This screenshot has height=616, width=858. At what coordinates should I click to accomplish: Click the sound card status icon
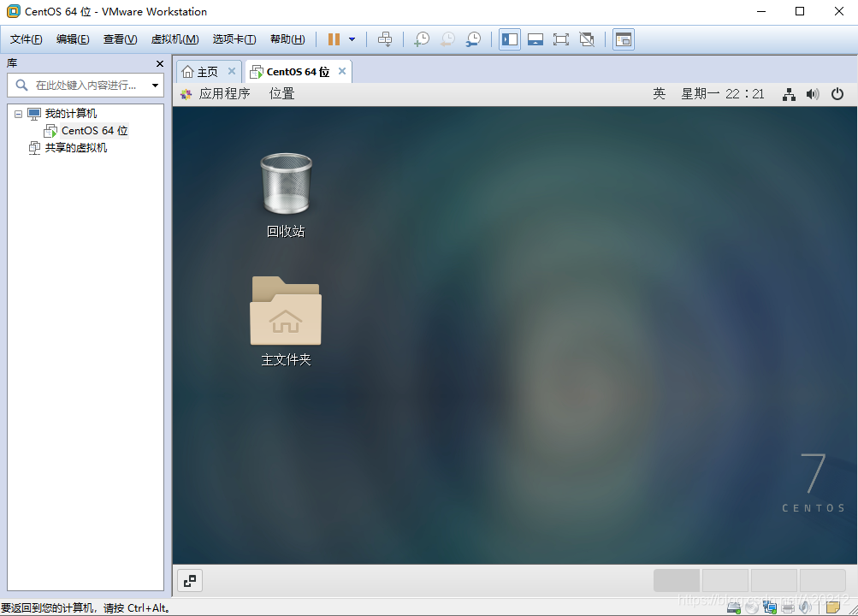point(806,607)
